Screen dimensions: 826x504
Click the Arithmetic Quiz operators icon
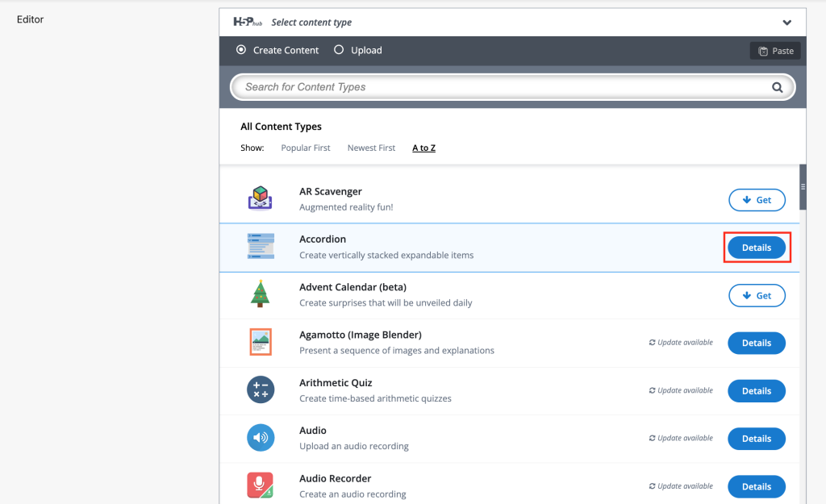pos(261,389)
